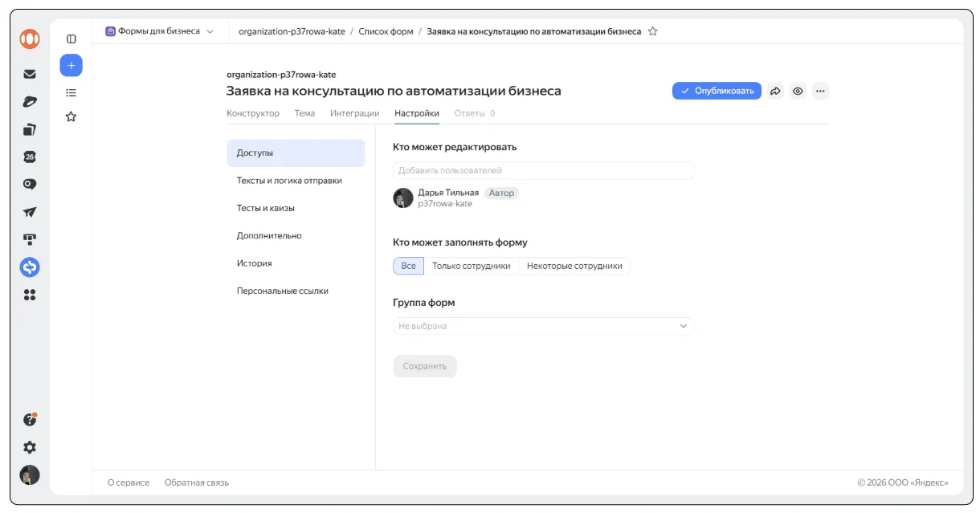Viewport: 980px width, 513px height.
Task: Open organization-p37rowa-kate breadcrumb link
Action: 292,31
